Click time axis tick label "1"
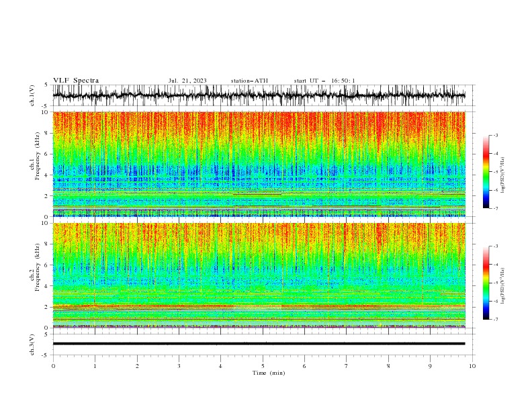Image resolution: width=532 pixels, height=411 pixels. click(x=95, y=366)
